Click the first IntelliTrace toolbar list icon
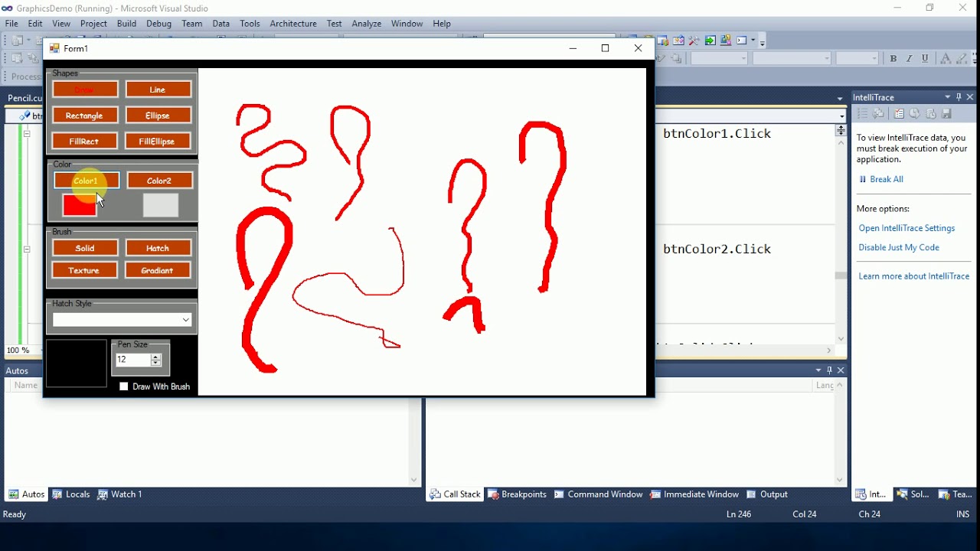The width and height of the screenshot is (980, 551). coord(863,114)
